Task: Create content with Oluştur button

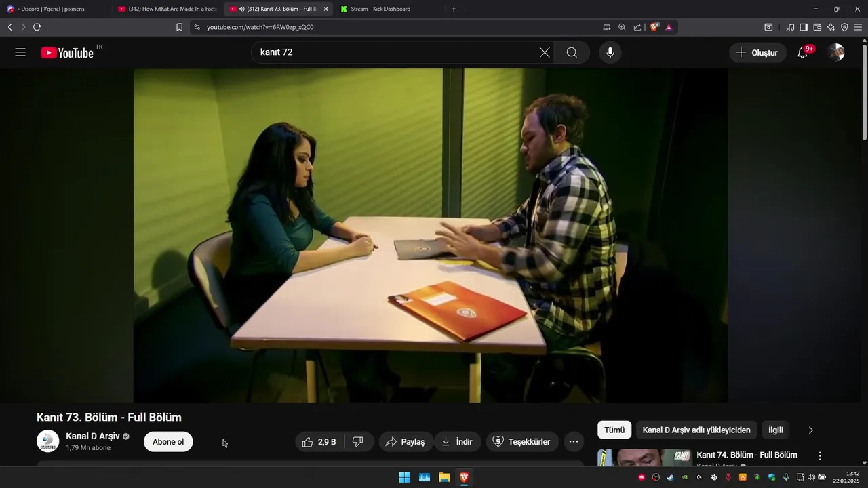Action: pyautogui.click(x=757, y=52)
